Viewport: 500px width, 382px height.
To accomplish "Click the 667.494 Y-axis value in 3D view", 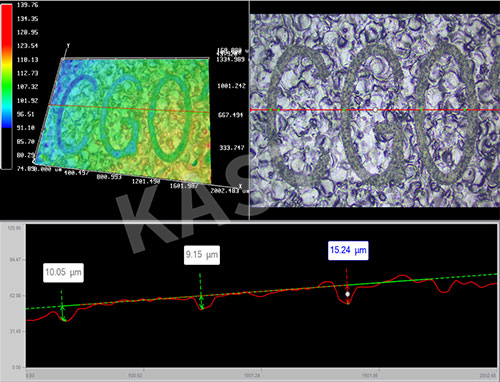I will [231, 115].
